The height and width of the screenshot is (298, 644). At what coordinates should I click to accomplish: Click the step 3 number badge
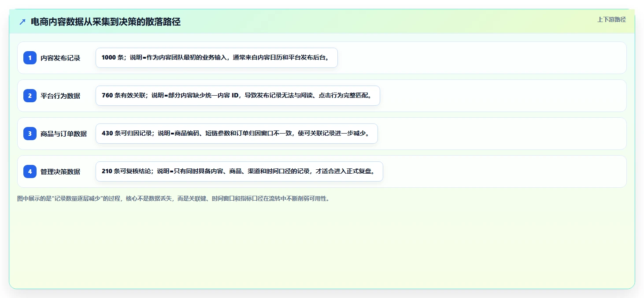(x=30, y=134)
